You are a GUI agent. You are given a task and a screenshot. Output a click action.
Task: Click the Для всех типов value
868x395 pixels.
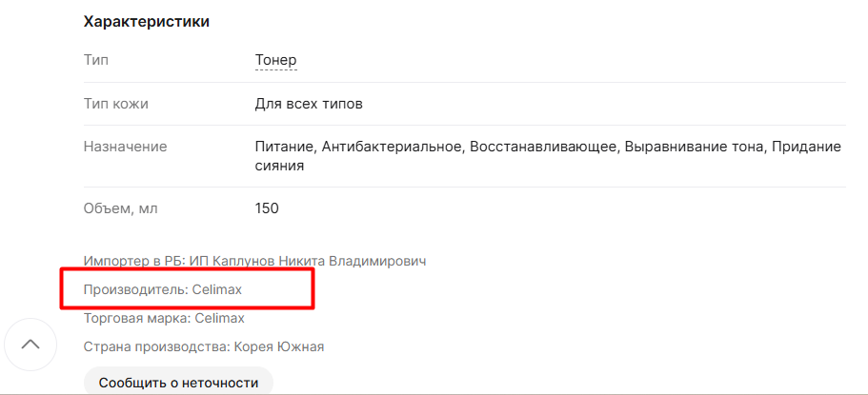[309, 104]
